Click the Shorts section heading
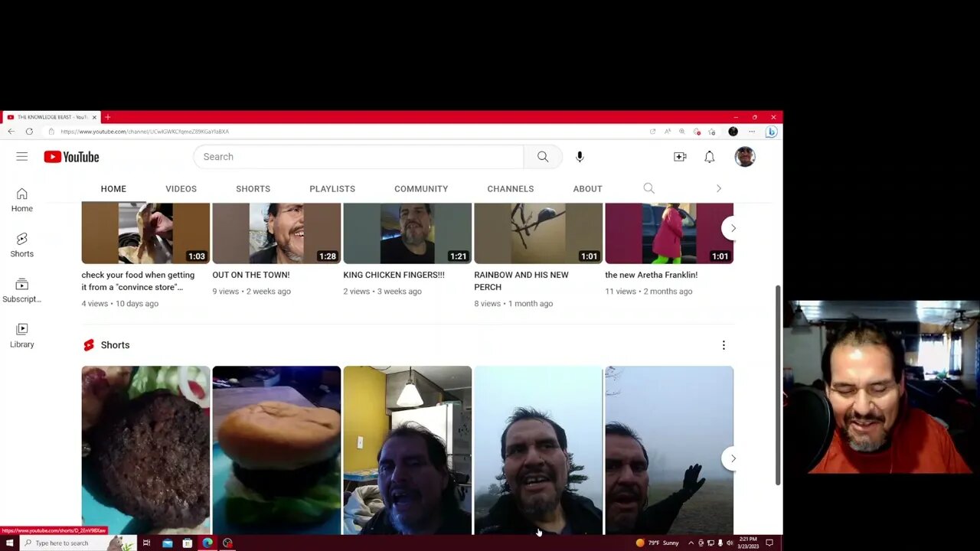 tap(115, 345)
